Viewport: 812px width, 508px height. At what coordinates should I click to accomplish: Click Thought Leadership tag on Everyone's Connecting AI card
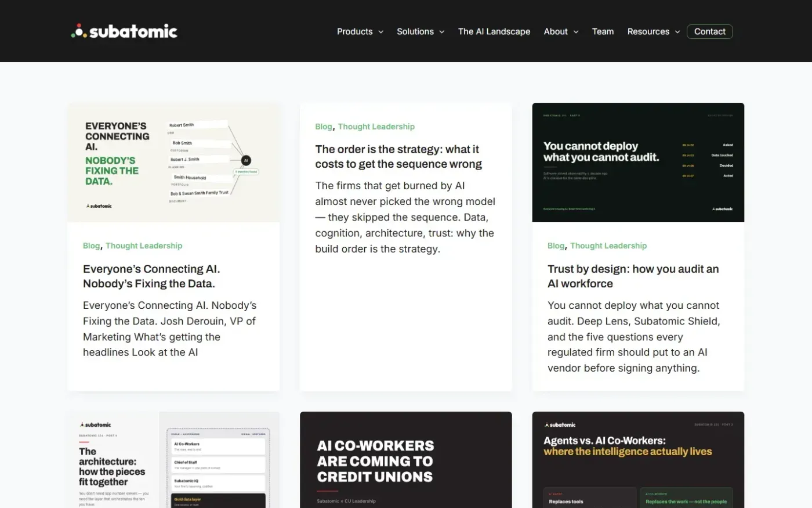coord(144,246)
